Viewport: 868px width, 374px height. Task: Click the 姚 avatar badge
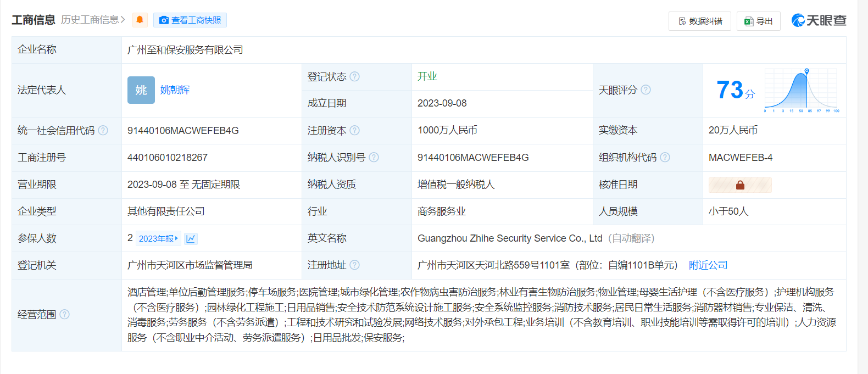click(x=141, y=90)
